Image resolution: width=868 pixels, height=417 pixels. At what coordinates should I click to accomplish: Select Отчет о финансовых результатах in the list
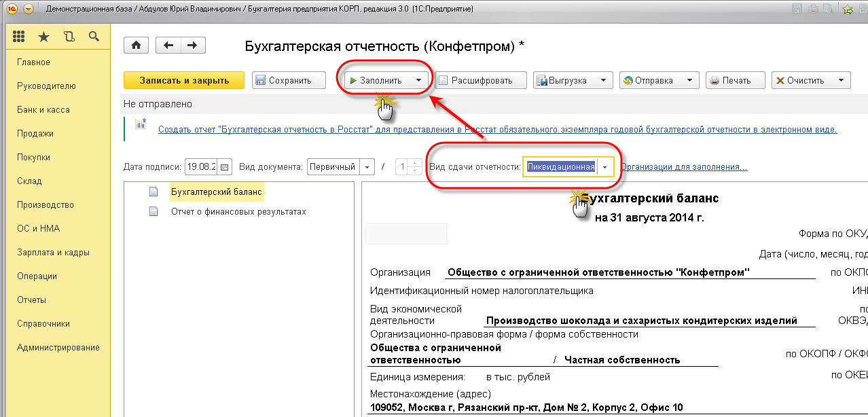(x=238, y=211)
